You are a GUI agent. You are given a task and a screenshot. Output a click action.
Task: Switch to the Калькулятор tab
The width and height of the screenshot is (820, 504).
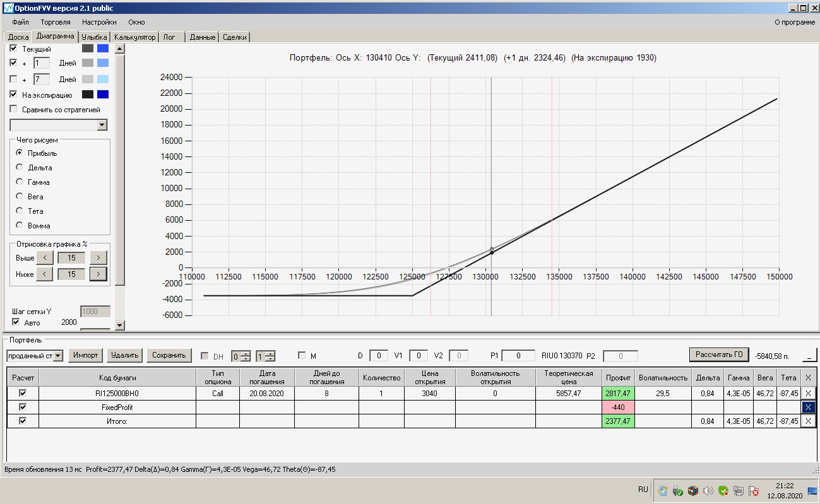point(134,37)
